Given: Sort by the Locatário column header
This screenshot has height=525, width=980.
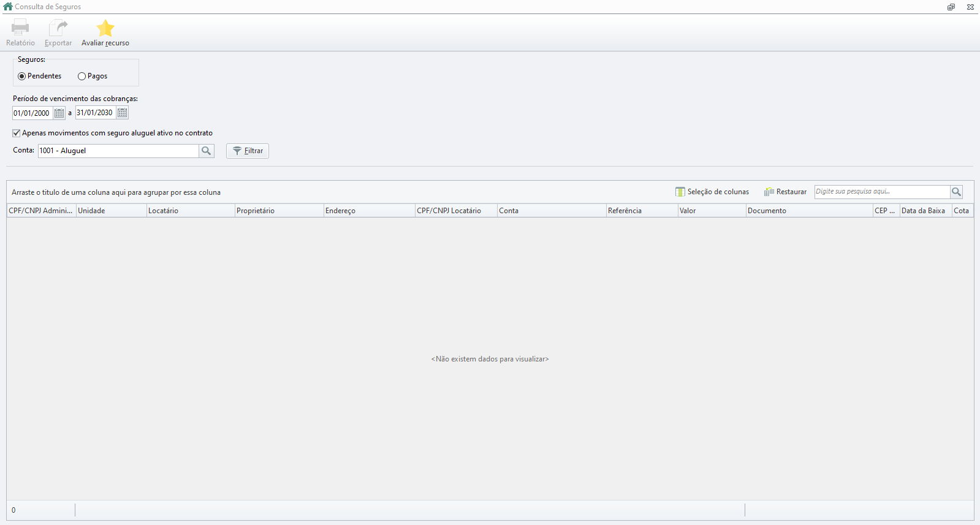Looking at the screenshot, I should coord(191,211).
